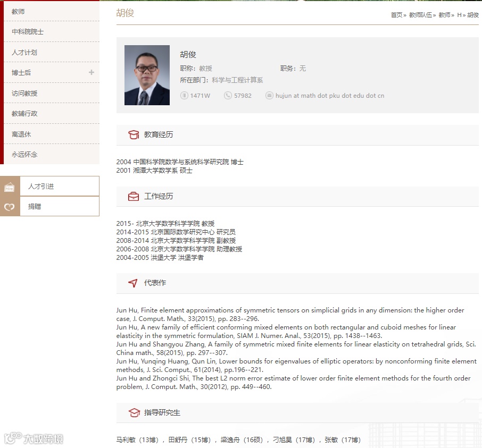Click the J. Comput. Math. 33(2015) publication
482x448 pixels.
coord(290,315)
